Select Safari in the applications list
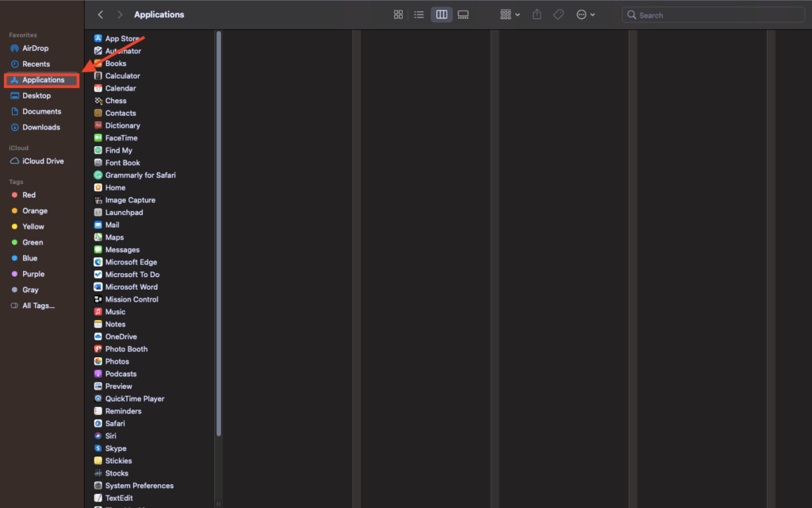This screenshot has height=508, width=812. [115, 424]
